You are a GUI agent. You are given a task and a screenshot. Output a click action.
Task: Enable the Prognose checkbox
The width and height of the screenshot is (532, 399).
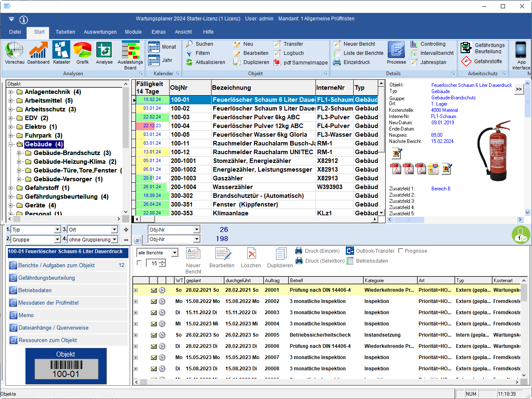(401, 251)
